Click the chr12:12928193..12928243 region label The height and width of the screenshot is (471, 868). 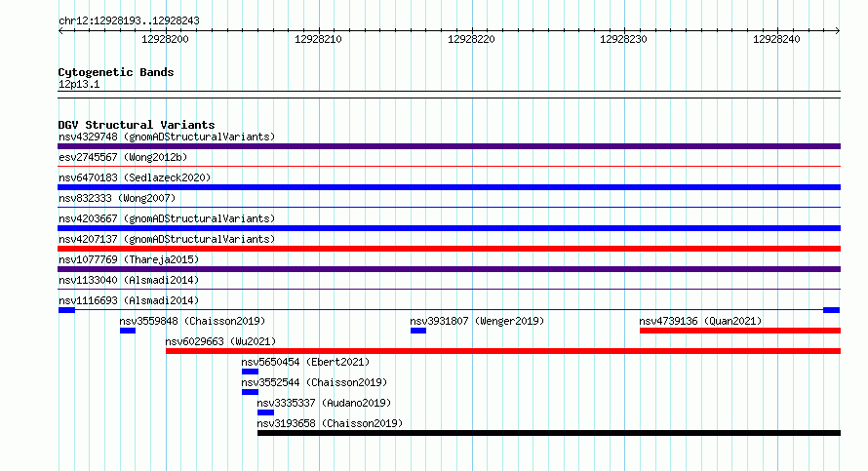pyautogui.click(x=129, y=20)
